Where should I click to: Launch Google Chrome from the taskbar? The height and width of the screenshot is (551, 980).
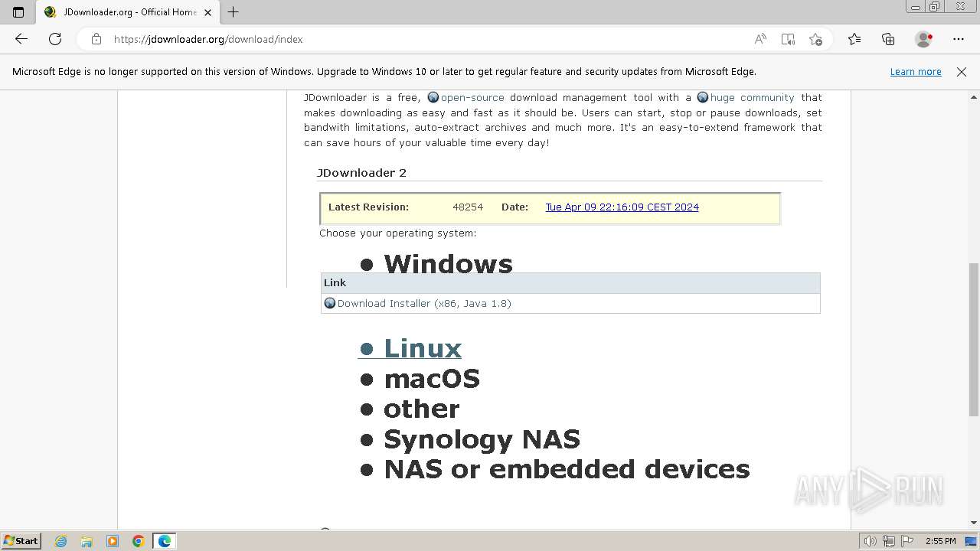(139, 541)
